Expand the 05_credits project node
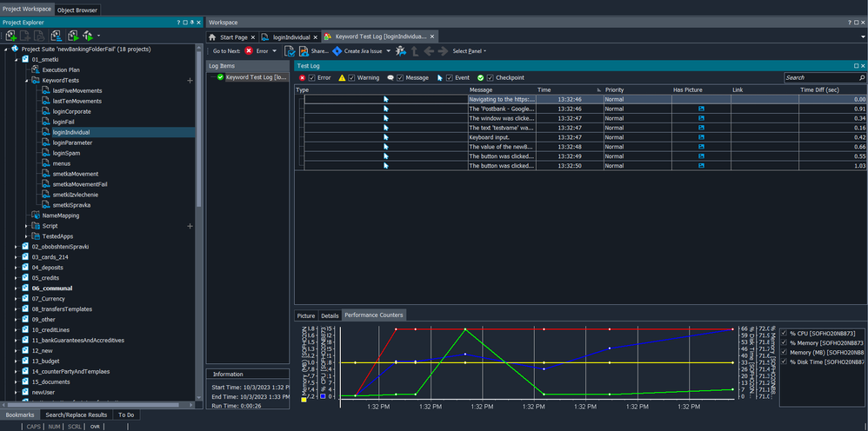Viewport: 868px width, 431px height. [x=16, y=278]
